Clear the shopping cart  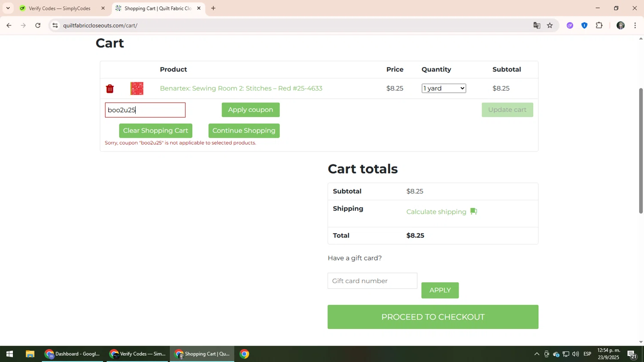(x=155, y=131)
